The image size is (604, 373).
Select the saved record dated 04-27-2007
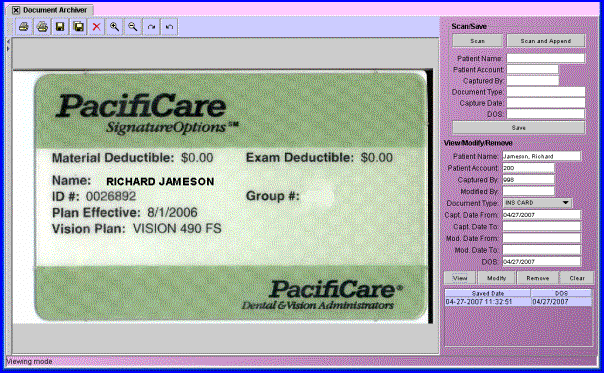pyautogui.click(x=518, y=302)
